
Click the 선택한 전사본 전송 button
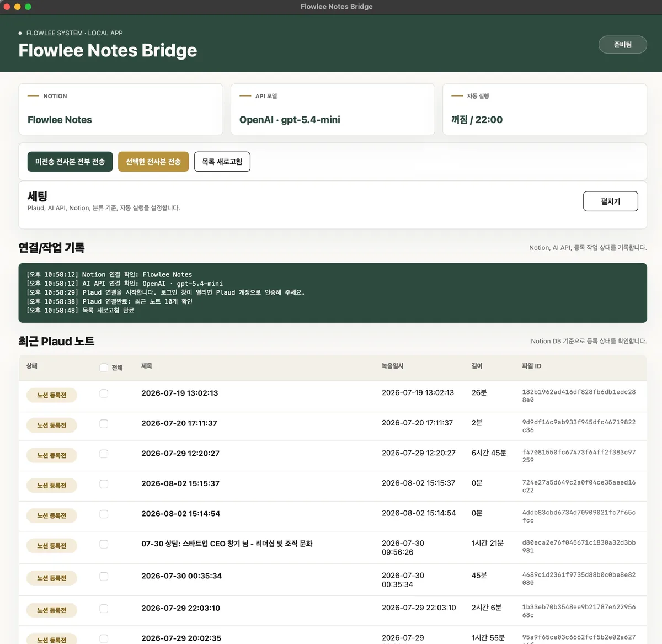[153, 162]
